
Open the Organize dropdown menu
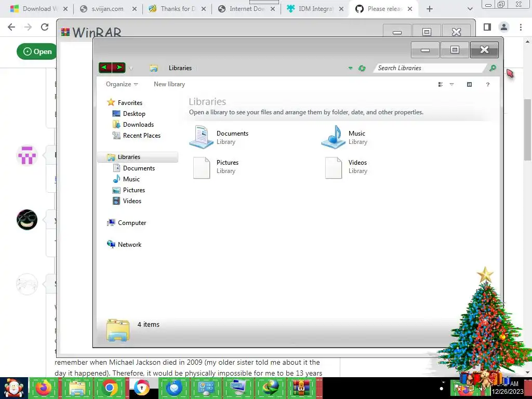pos(122,84)
